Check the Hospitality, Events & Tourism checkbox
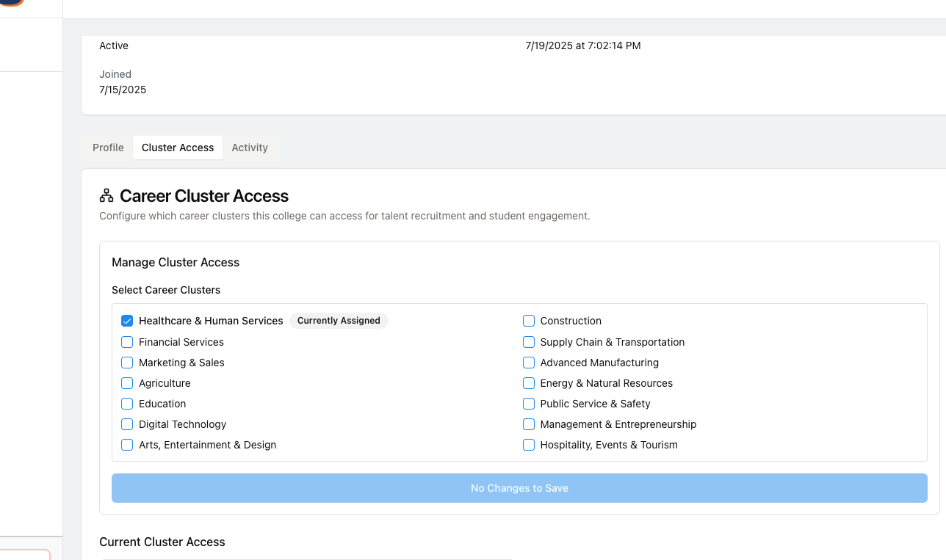 pyautogui.click(x=529, y=445)
